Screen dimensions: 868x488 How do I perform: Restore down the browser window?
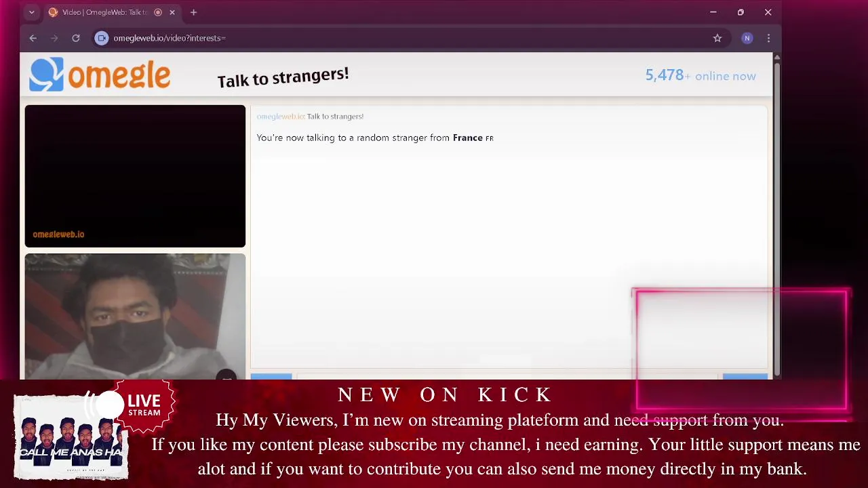click(741, 12)
